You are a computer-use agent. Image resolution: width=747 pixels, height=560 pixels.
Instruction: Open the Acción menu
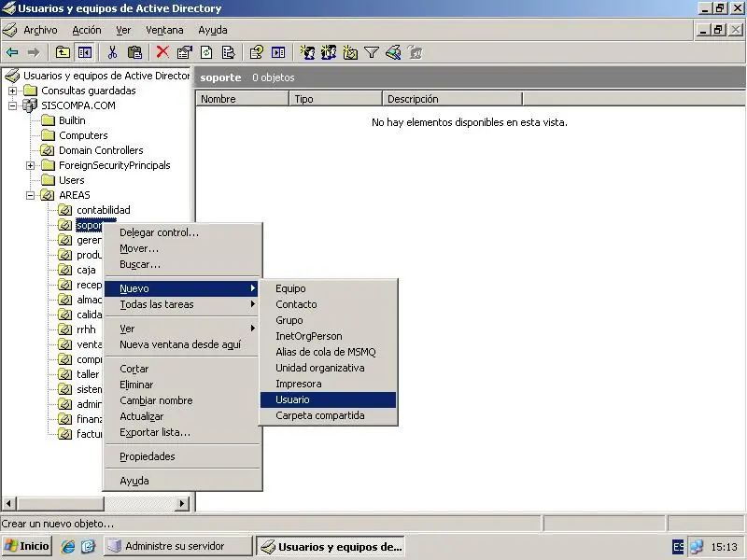pyautogui.click(x=87, y=30)
